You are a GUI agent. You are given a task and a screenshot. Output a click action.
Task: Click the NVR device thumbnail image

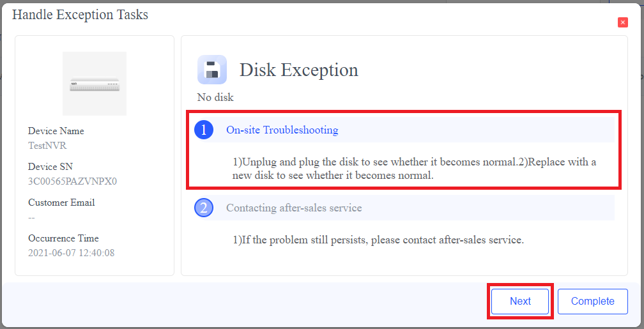click(95, 84)
